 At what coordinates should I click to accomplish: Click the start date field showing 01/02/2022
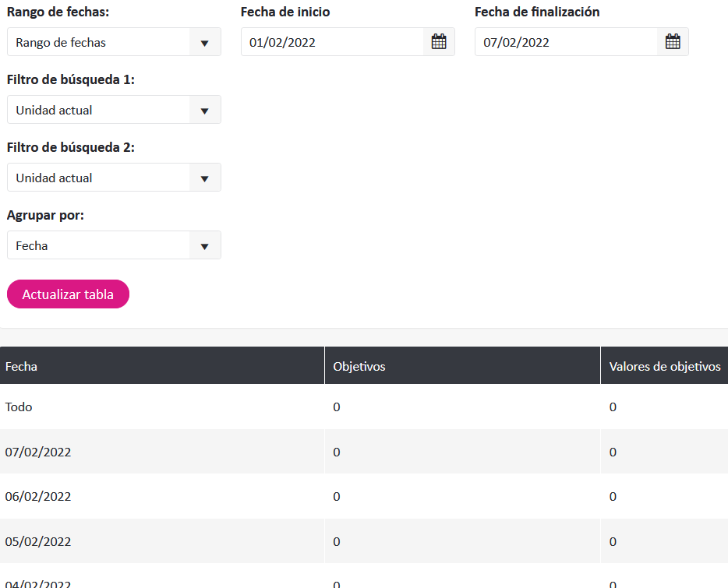coord(332,42)
